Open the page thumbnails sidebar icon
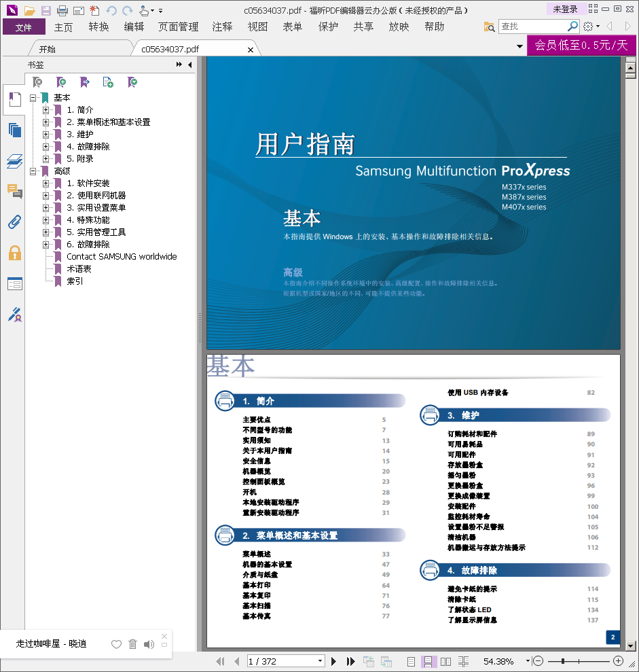This screenshot has width=639, height=672. 15,130
